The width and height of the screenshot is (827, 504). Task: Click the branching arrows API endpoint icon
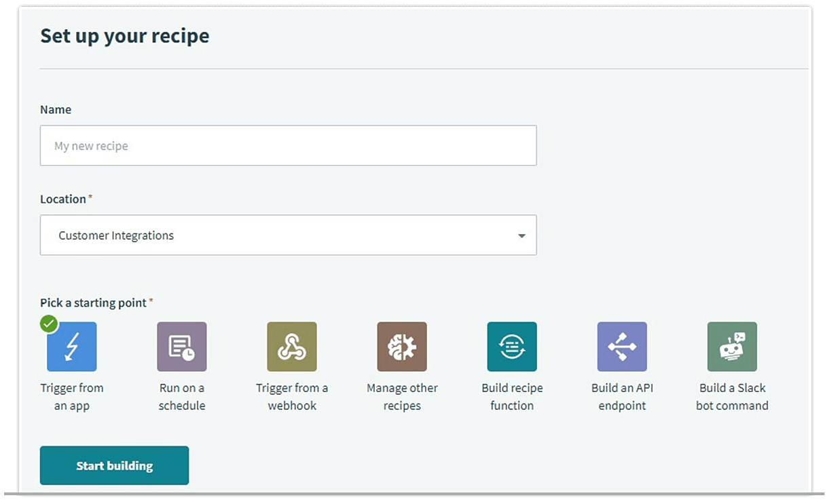click(622, 346)
